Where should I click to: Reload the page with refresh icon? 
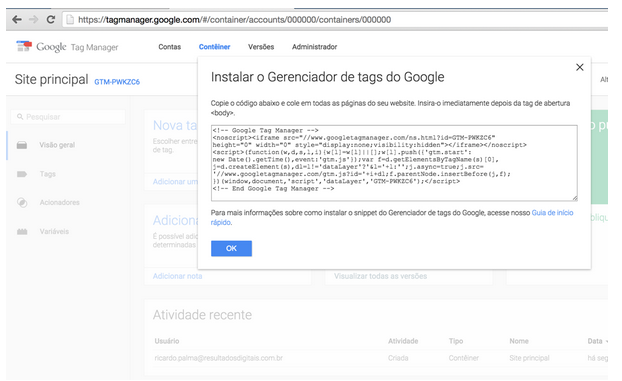51,19
